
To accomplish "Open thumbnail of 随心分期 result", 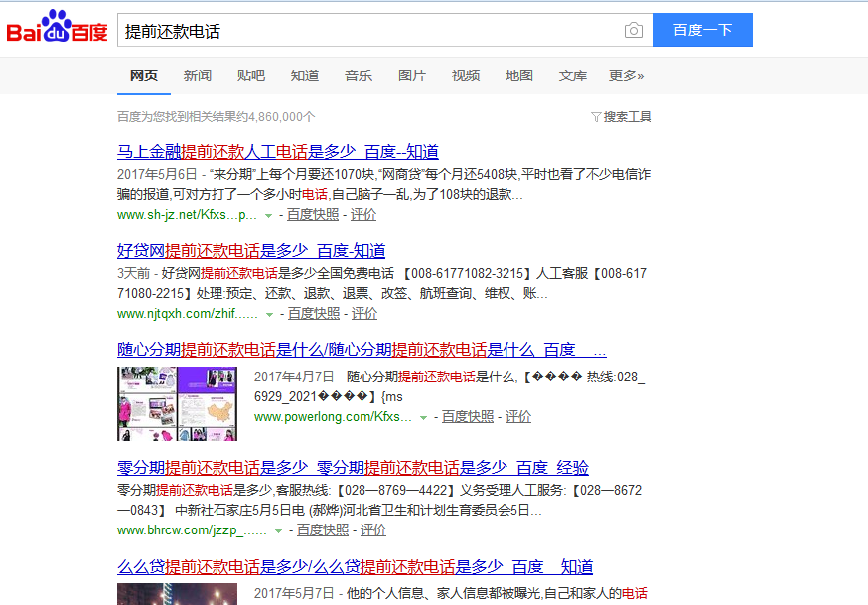I will [177, 403].
